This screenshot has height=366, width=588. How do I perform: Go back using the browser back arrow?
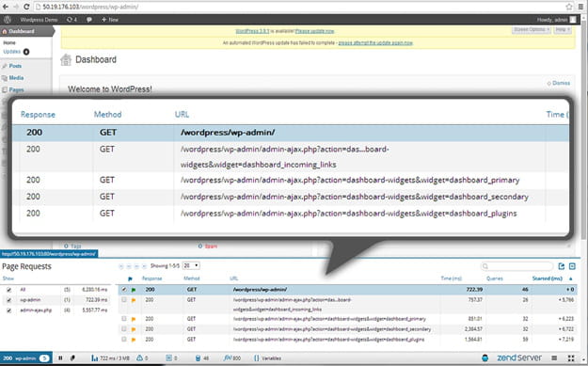[x=6, y=7]
